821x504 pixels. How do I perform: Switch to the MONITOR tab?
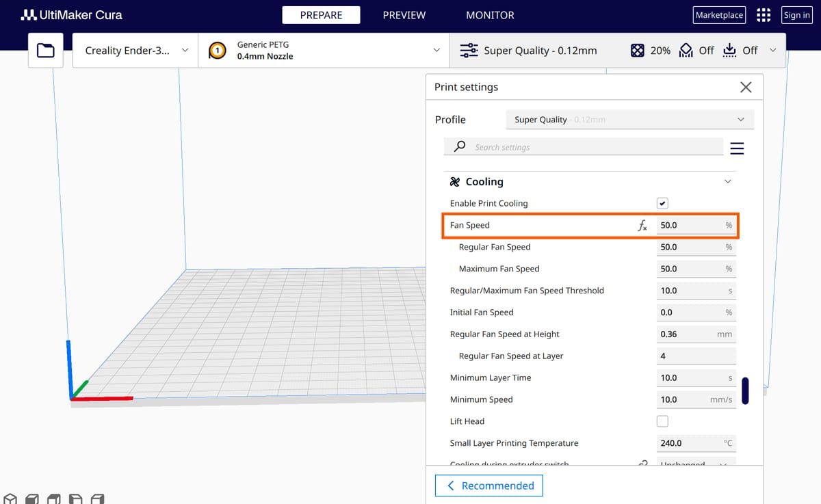click(490, 15)
